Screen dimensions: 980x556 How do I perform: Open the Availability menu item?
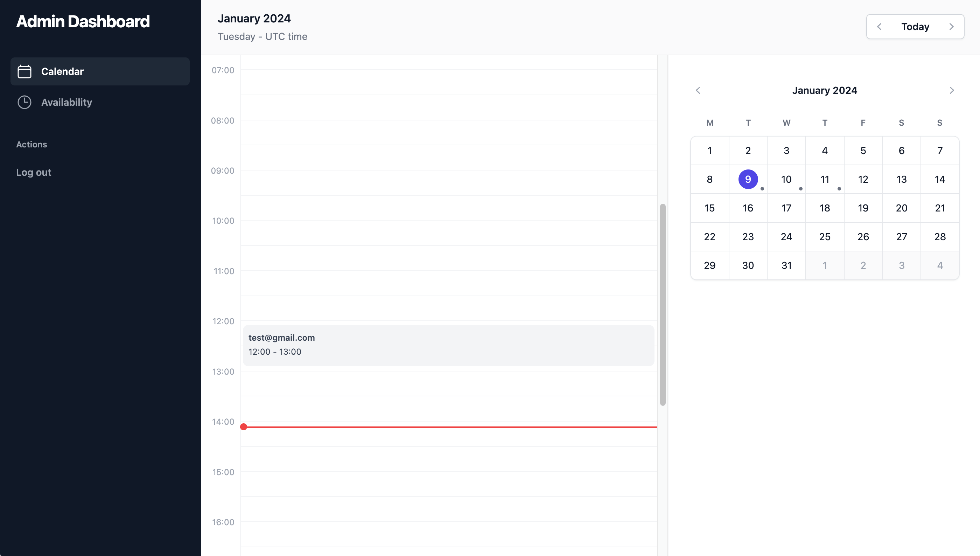click(x=100, y=102)
